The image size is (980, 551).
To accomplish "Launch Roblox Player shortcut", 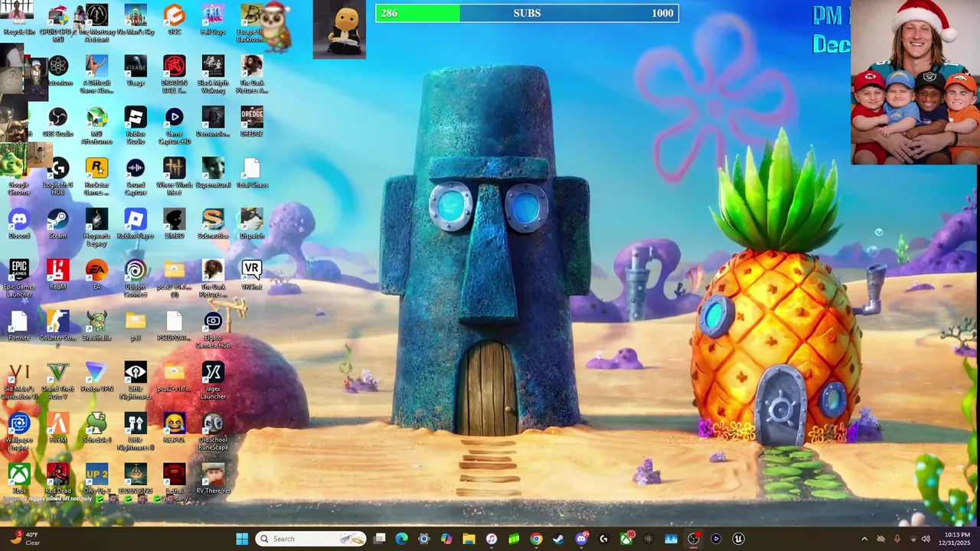I will pyautogui.click(x=136, y=223).
